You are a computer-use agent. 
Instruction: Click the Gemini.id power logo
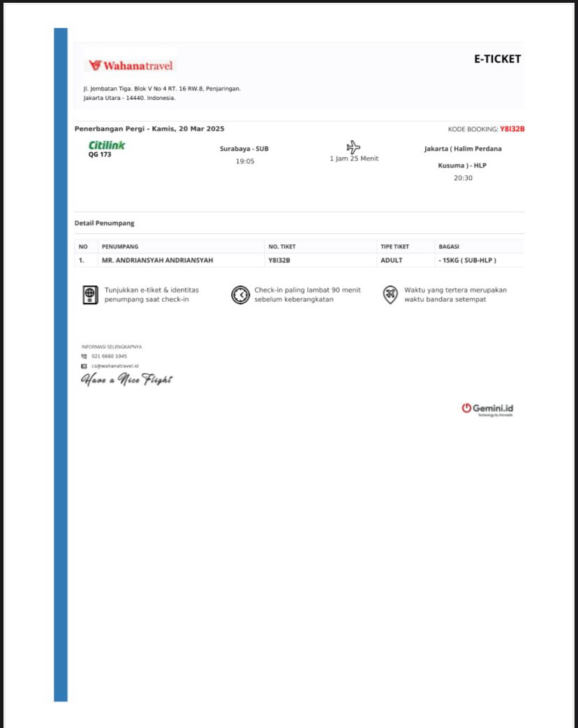[x=466, y=408]
